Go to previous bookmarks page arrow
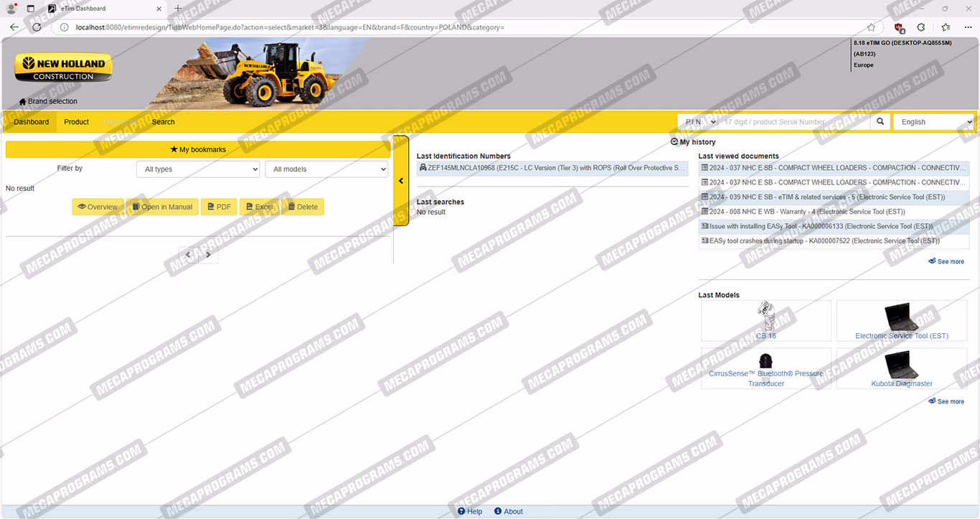This screenshot has width=980, height=519. click(189, 254)
